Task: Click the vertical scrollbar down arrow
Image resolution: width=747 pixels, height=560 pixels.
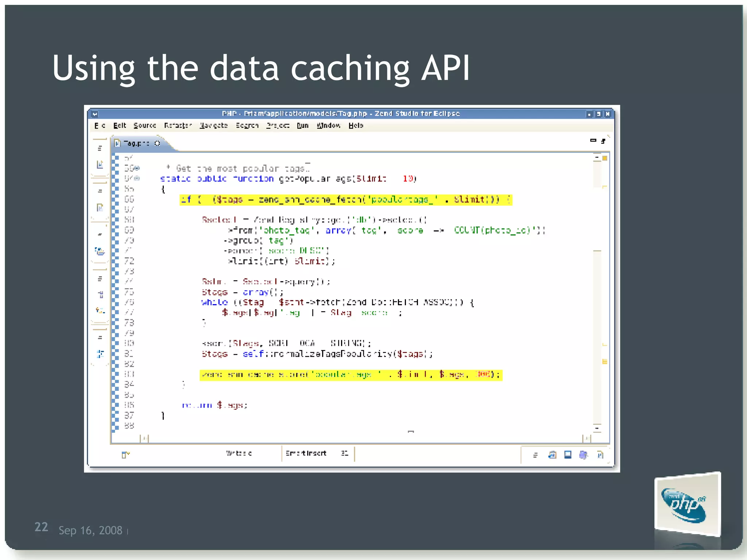Action: [597, 428]
